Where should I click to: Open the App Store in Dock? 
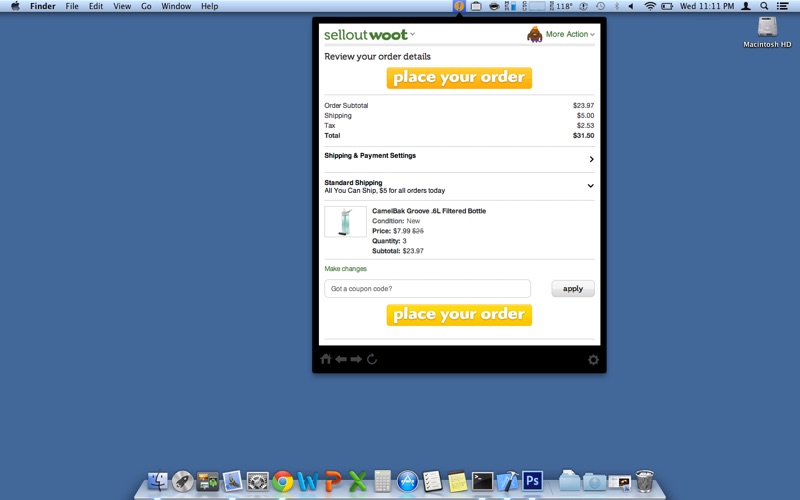408,481
